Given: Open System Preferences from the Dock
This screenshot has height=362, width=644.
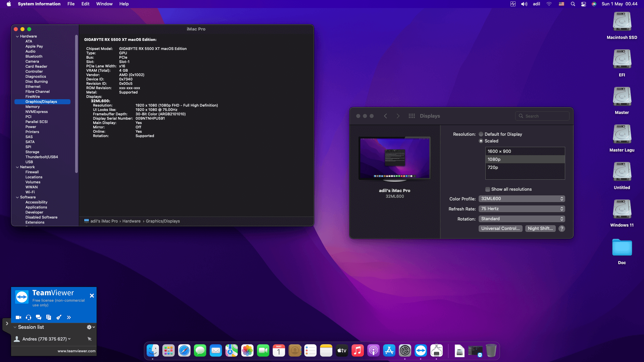Looking at the screenshot, I should (405, 351).
